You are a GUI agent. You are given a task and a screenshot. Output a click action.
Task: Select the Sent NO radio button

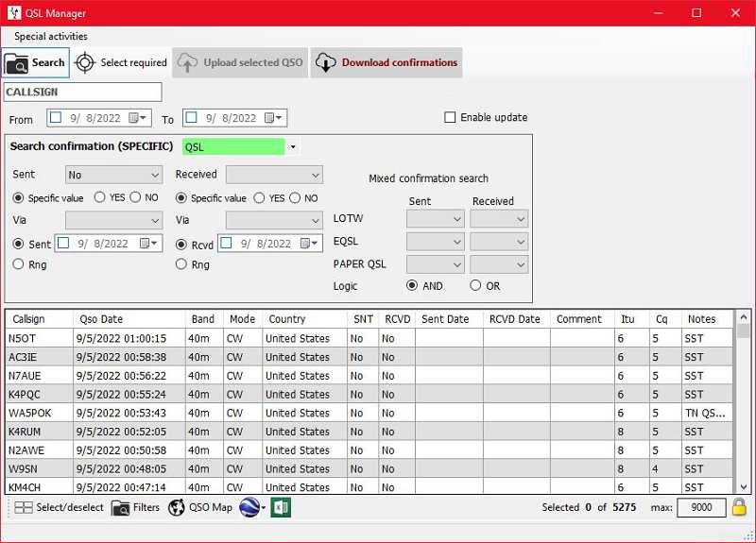[135, 197]
